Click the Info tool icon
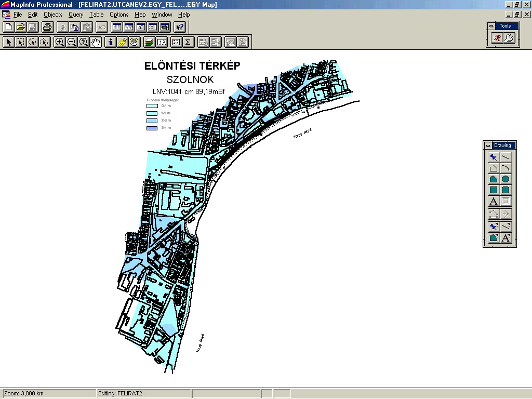This screenshot has width=532, height=399. coord(110,42)
